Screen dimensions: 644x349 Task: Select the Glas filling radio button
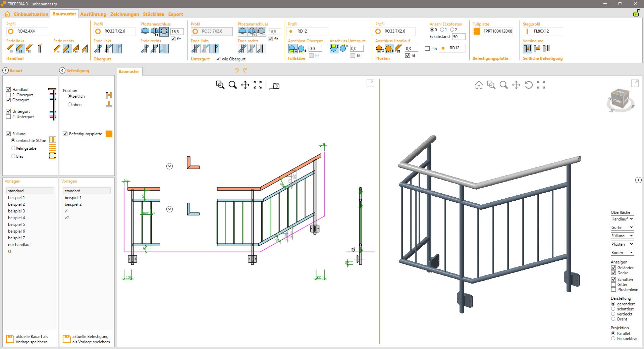click(13, 156)
